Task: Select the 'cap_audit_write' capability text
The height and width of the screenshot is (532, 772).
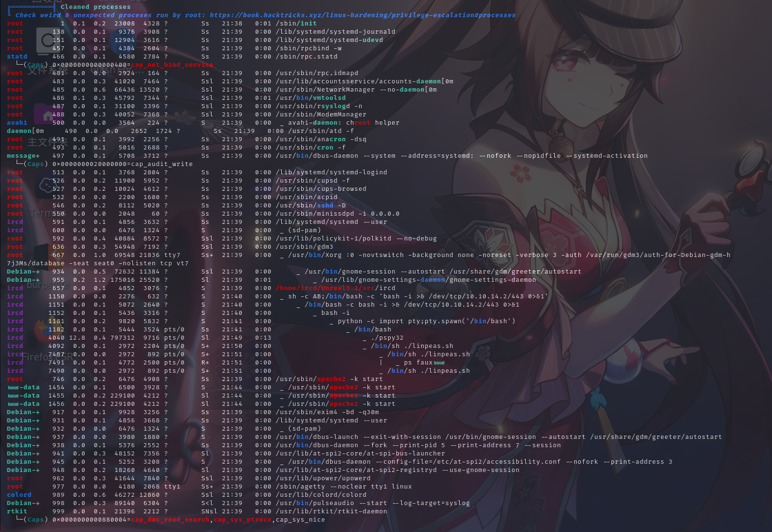Action: [x=161, y=165]
